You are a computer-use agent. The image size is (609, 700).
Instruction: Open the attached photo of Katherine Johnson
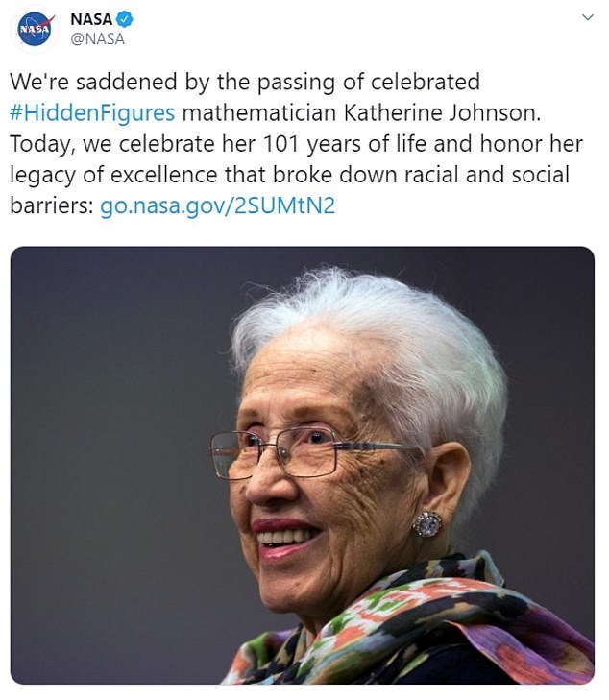click(302, 465)
